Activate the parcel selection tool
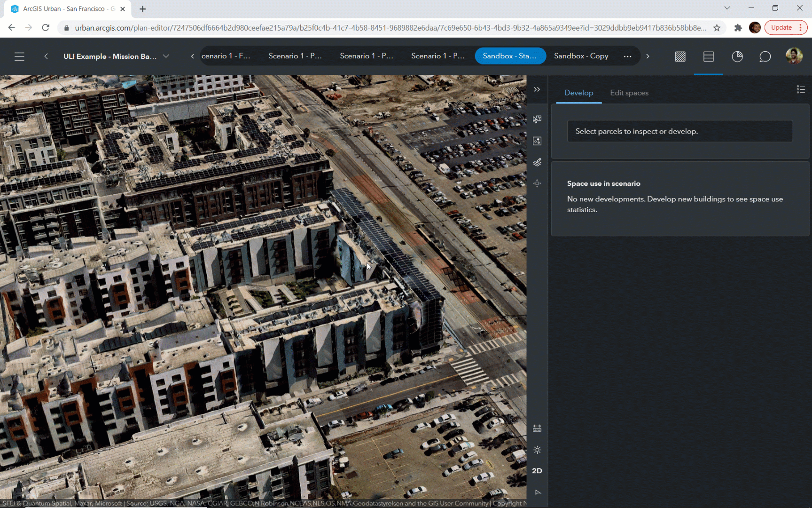Screen dimensions: 812x508 click(537, 119)
